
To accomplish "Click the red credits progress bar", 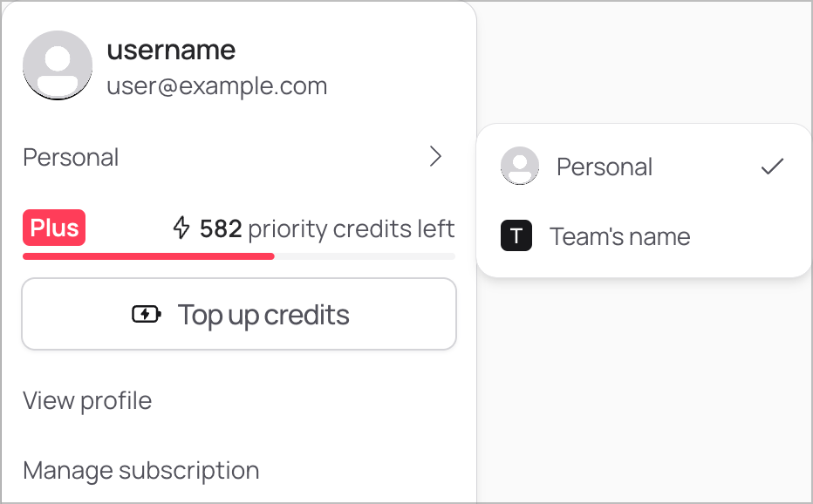I will tap(148, 256).
